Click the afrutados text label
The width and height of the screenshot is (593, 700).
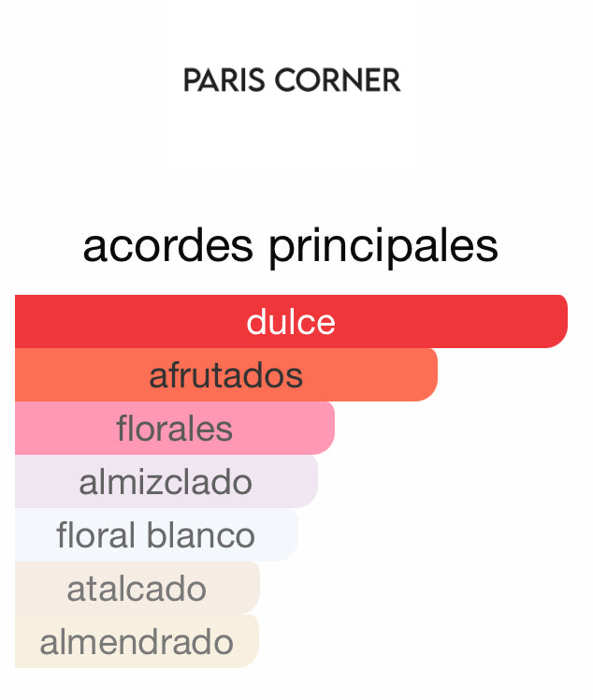[x=226, y=375]
